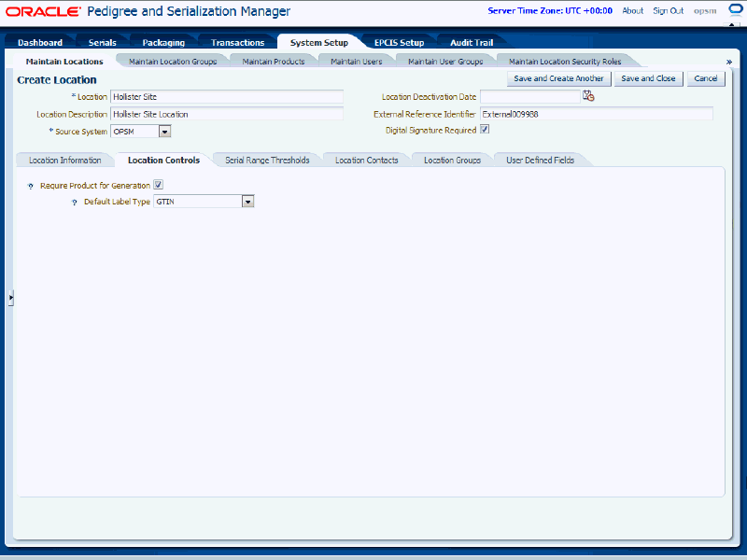
Task: Open the Location Groups tab
Action: point(452,160)
